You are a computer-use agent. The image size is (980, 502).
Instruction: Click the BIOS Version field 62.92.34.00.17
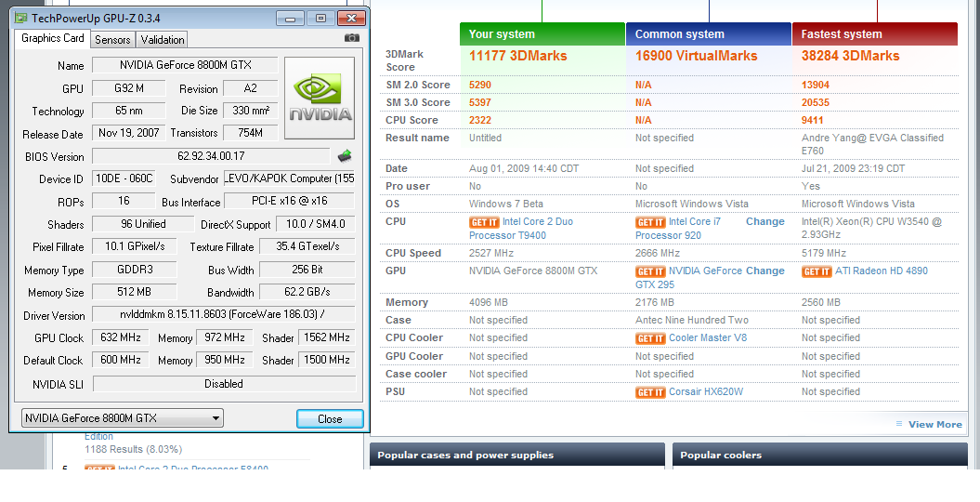point(211,156)
